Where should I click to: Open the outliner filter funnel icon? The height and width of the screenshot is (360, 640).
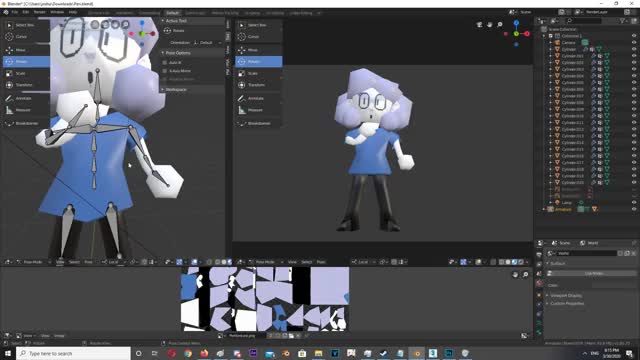(622, 20)
